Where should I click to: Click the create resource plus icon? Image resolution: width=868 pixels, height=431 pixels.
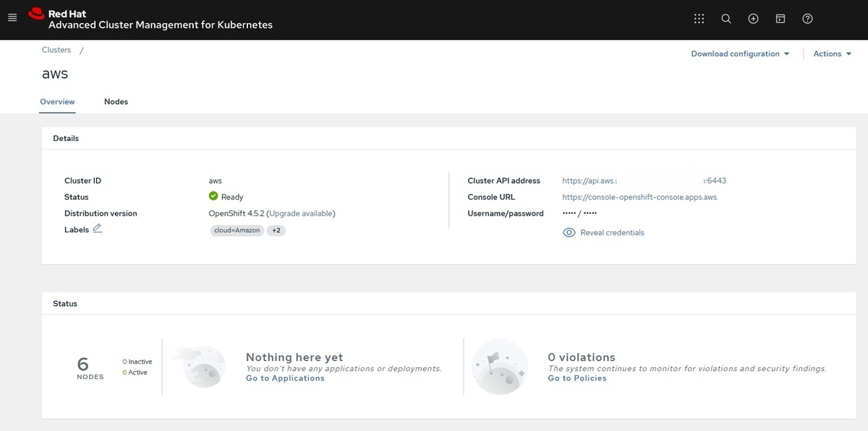click(x=753, y=19)
